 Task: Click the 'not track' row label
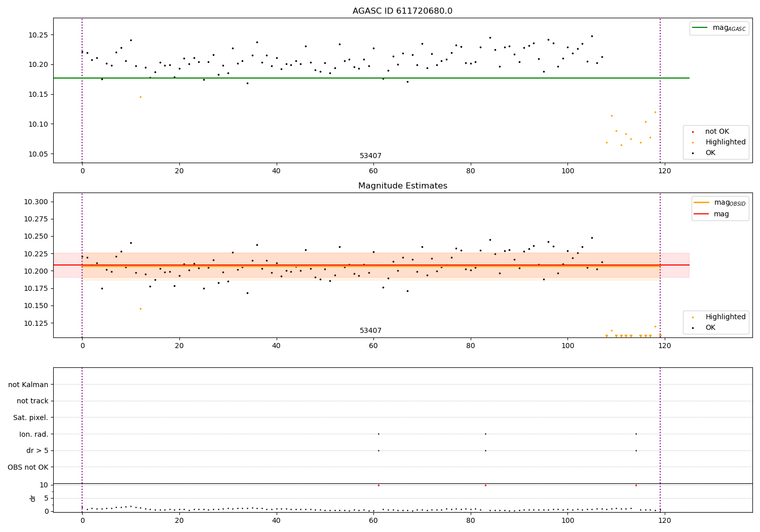[x=32, y=401]
